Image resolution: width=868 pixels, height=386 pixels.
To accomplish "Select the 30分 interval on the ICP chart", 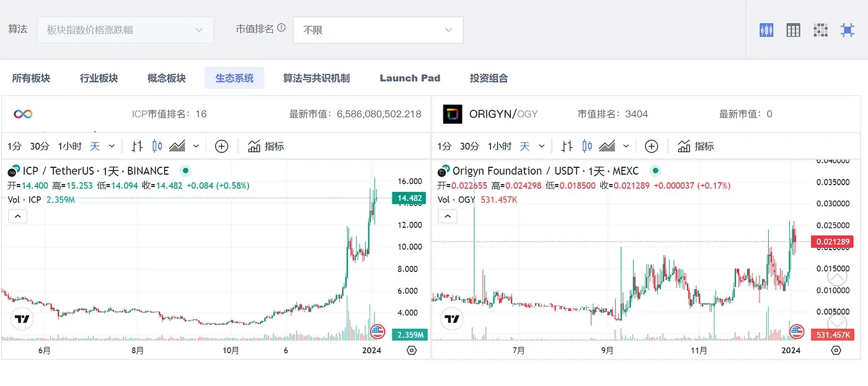I will point(39,146).
